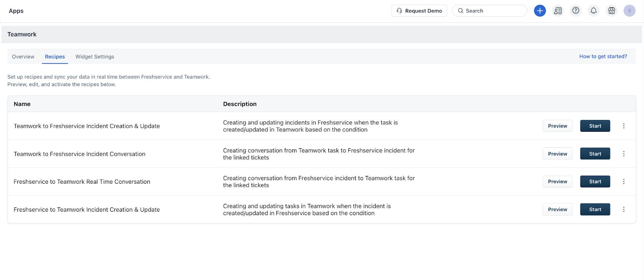Click description 'Creating conversation from Teamwork task'
644x280 pixels.
(319, 154)
